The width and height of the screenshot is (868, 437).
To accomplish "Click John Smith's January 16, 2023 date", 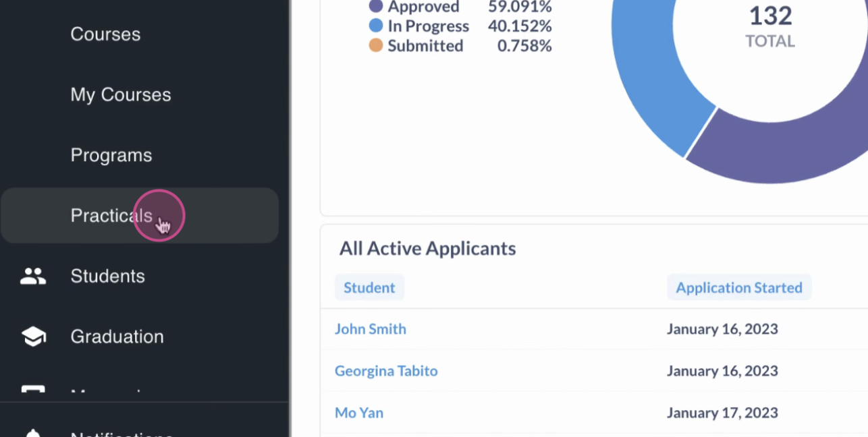I will pyautogui.click(x=722, y=329).
